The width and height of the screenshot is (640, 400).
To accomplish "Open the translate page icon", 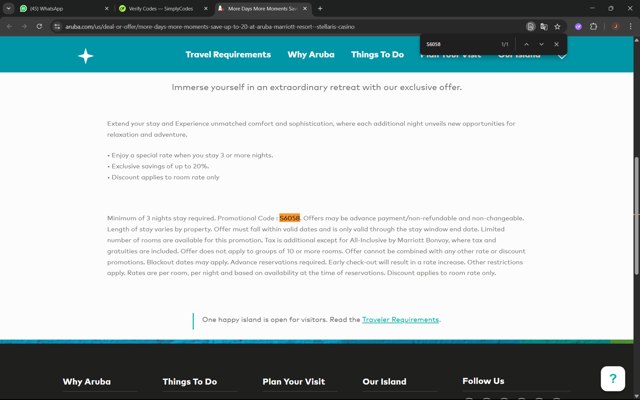I will [x=544, y=27].
